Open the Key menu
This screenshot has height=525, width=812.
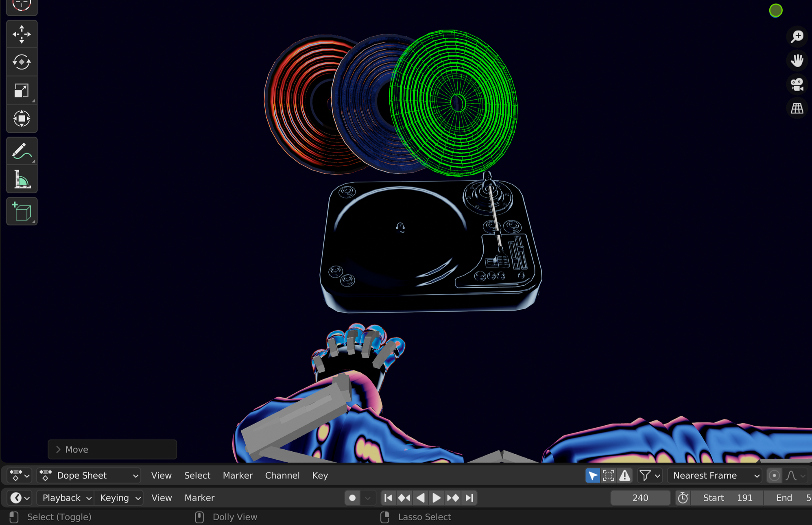(x=320, y=475)
